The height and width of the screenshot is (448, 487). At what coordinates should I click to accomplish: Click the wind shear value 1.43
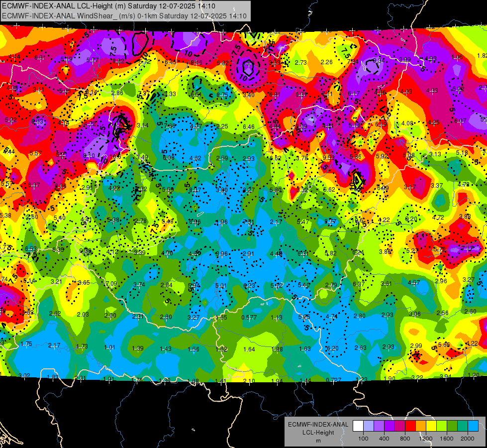tap(166, 349)
